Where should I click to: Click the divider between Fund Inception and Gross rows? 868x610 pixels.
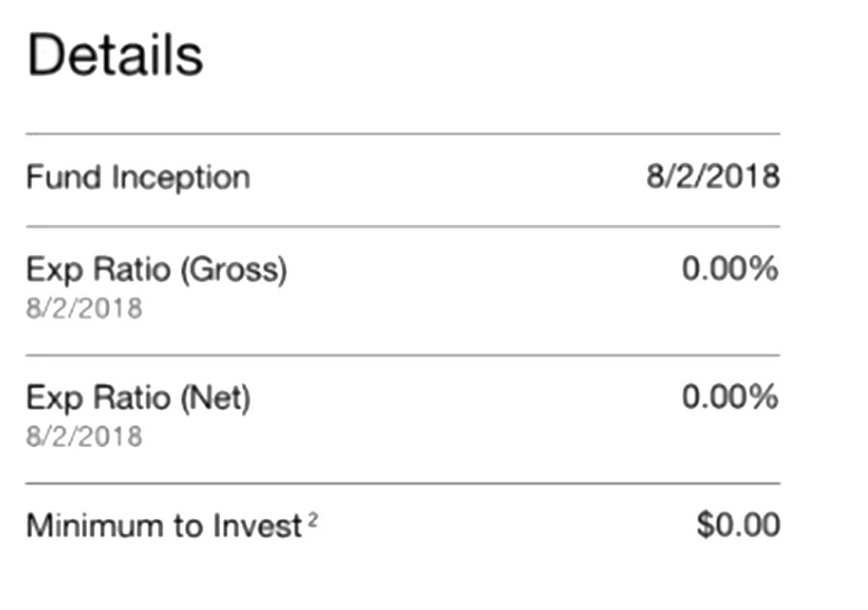coord(402,227)
